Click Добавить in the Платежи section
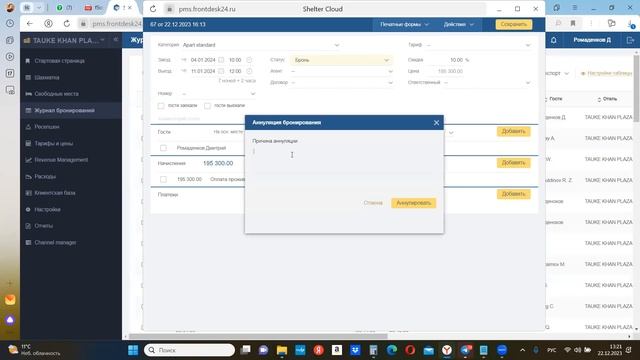The image size is (640, 360). 513,194
